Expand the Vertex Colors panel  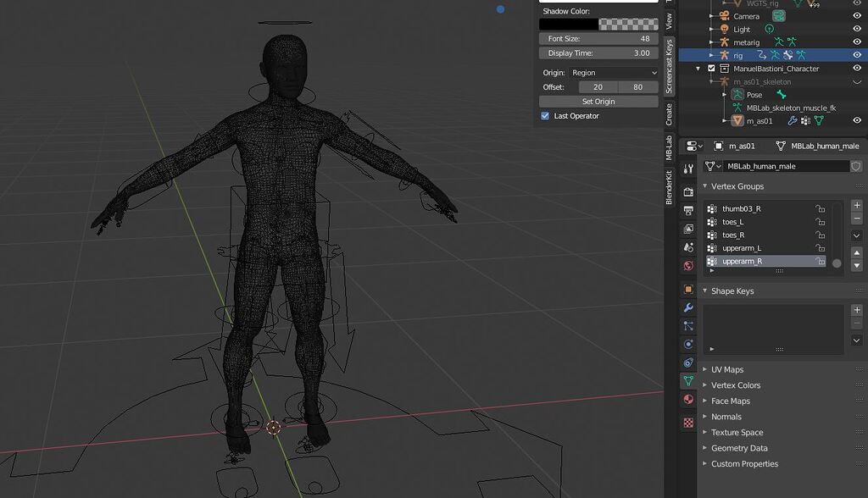[705, 385]
